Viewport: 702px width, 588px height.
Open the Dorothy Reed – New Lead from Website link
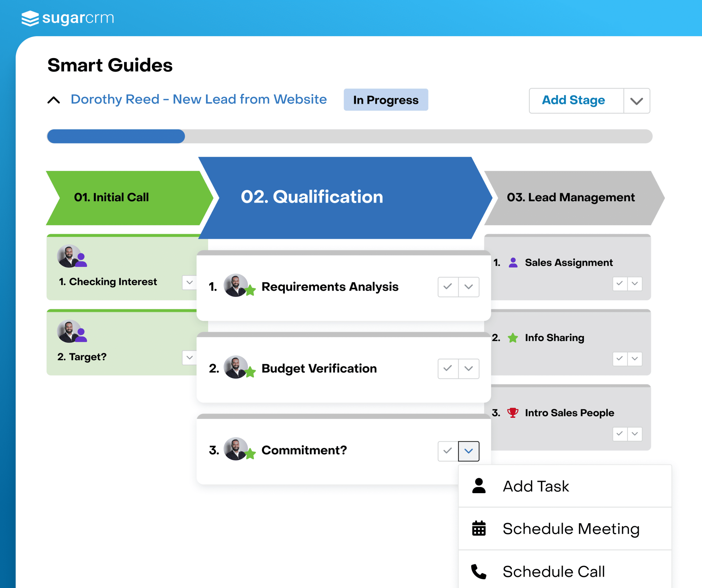(199, 99)
